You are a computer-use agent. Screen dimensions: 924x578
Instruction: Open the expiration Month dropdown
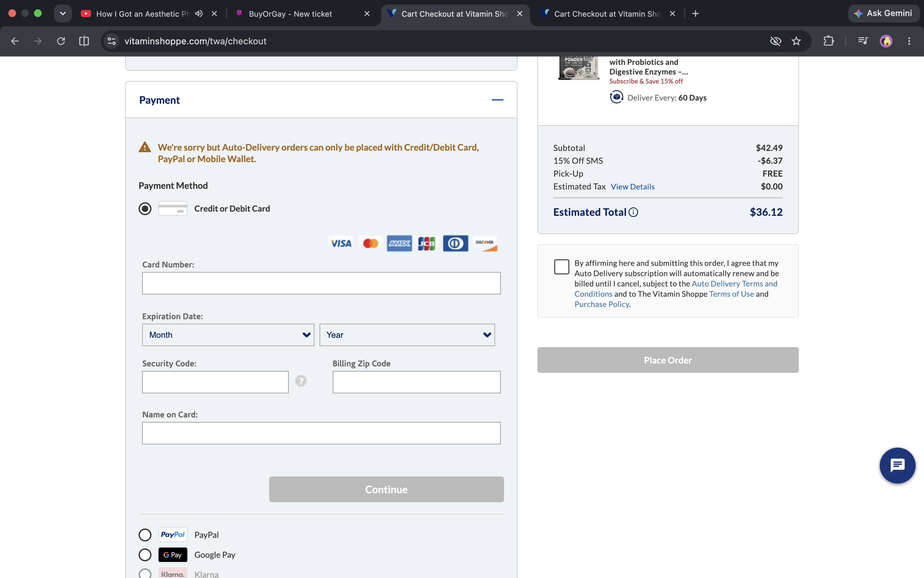pyautogui.click(x=228, y=335)
